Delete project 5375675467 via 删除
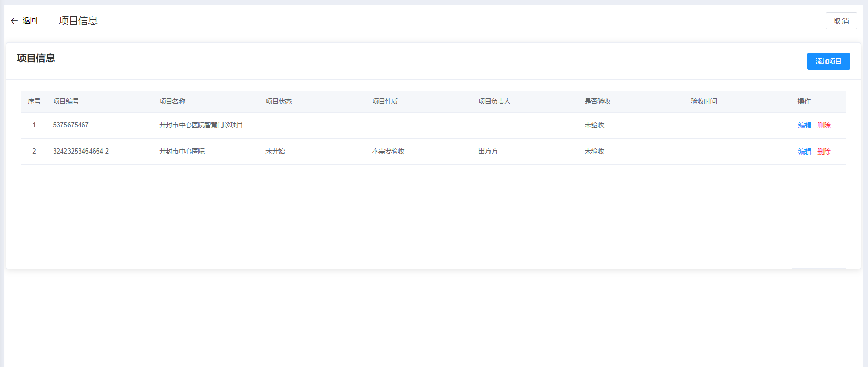The image size is (868, 367). pos(824,125)
